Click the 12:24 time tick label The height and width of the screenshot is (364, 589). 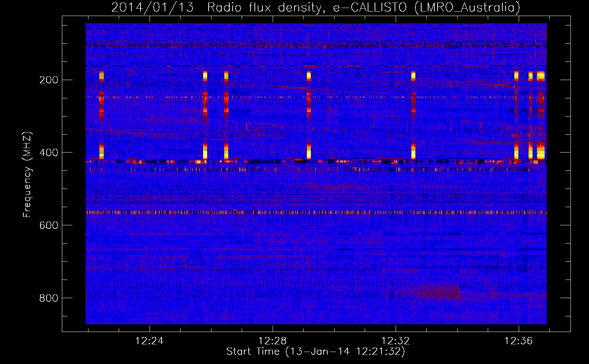pyautogui.click(x=150, y=341)
